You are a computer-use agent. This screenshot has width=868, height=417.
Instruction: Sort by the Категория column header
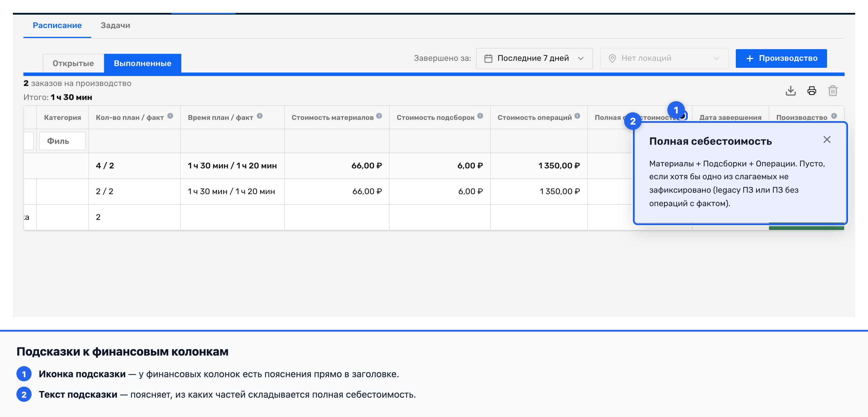[62, 118]
